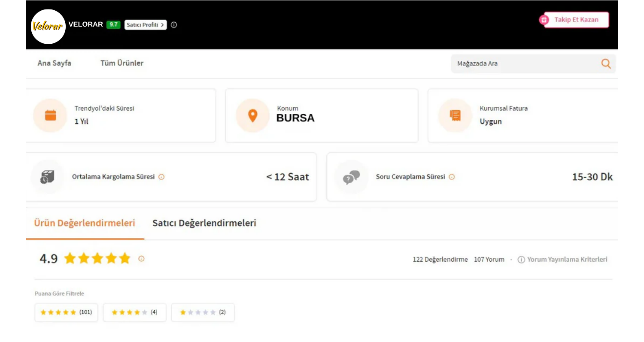
Task: Click the Velorar store logo
Action: coord(48,26)
